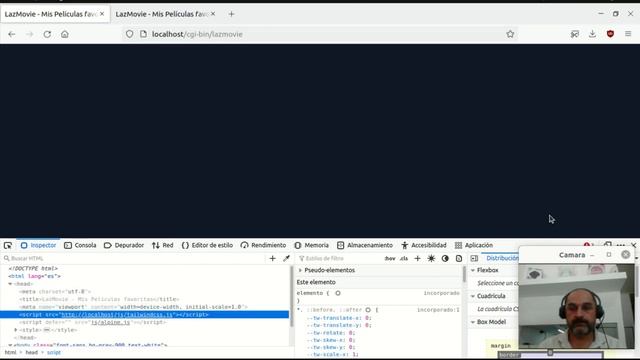Click the Este elemento heading

click(x=316, y=282)
